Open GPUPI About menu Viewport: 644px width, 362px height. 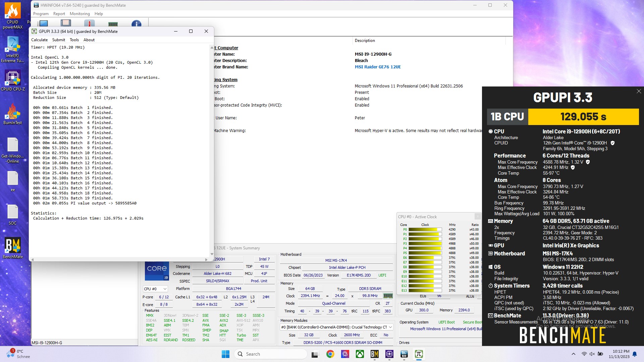click(x=89, y=40)
